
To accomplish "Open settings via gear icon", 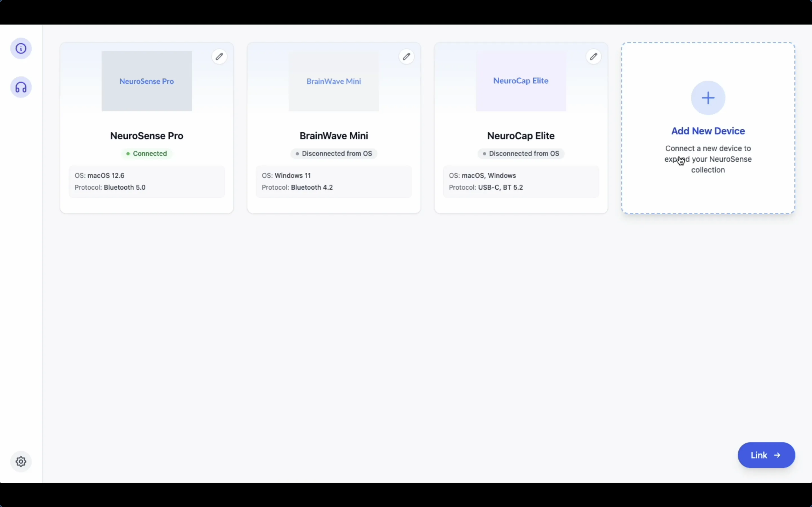I will [21, 461].
